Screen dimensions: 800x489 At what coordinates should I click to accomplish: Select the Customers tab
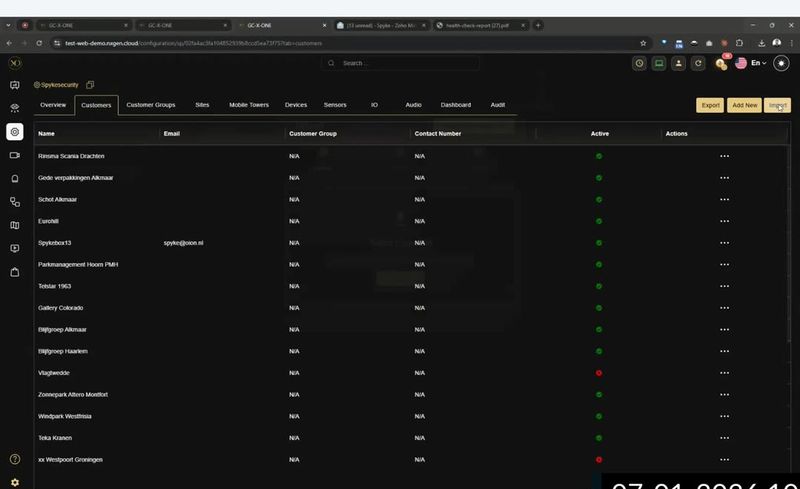(96, 105)
